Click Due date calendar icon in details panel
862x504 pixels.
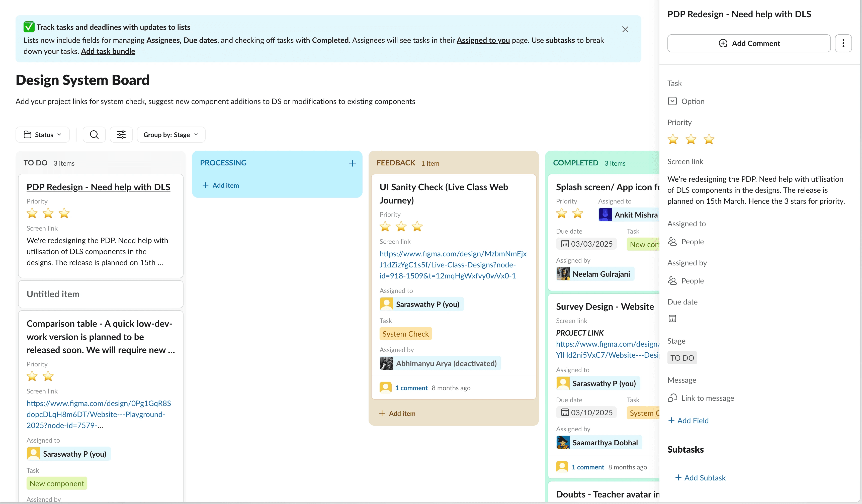click(672, 319)
